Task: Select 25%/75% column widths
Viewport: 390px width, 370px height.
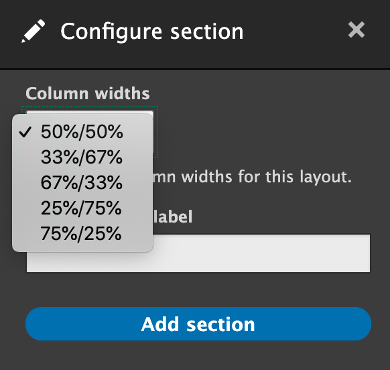Action: pos(82,208)
